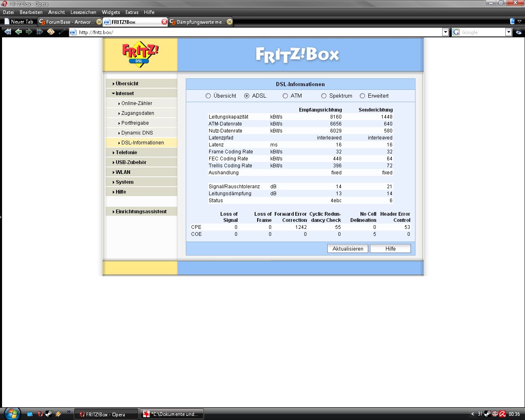Open the Hilfe menu in menu bar
The width and height of the screenshot is (525, 420).
pos(149,12)
